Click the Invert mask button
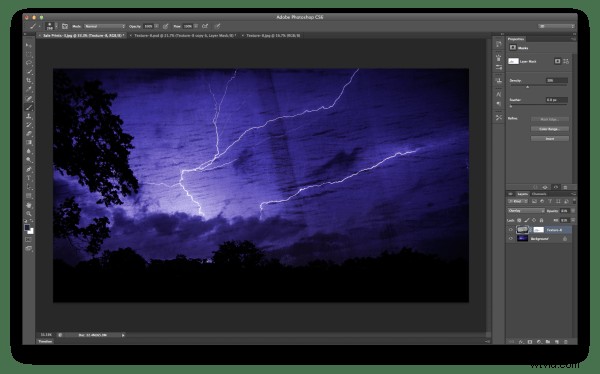Viewport: 600px width, 374px height. (x=549, y=139)
